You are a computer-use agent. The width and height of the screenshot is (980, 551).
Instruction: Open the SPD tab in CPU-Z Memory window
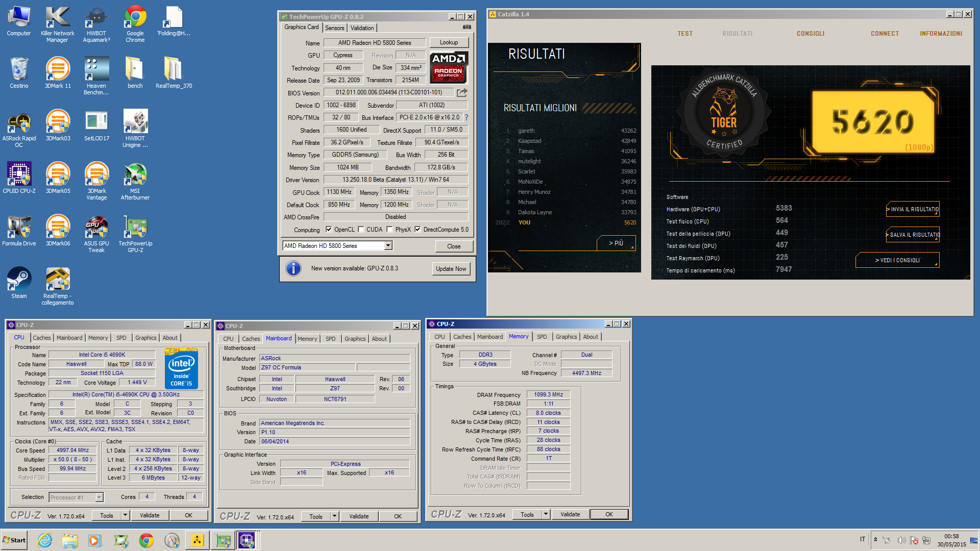coord(542,337)
